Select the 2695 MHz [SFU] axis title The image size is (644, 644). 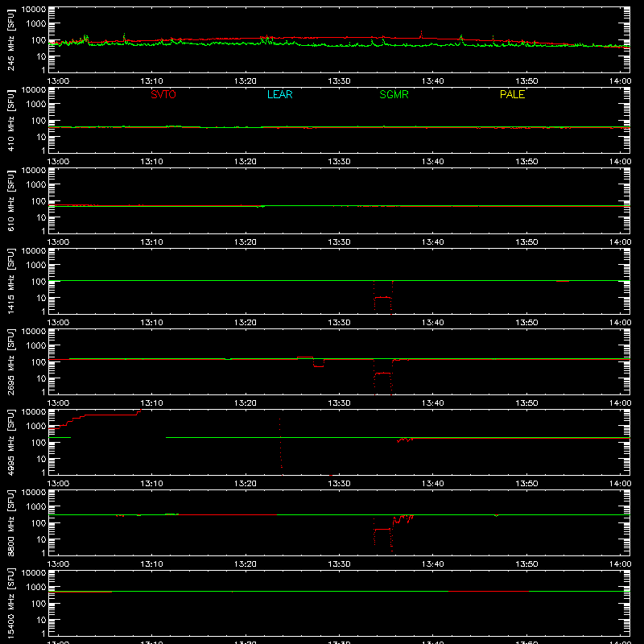pos(11,361)
